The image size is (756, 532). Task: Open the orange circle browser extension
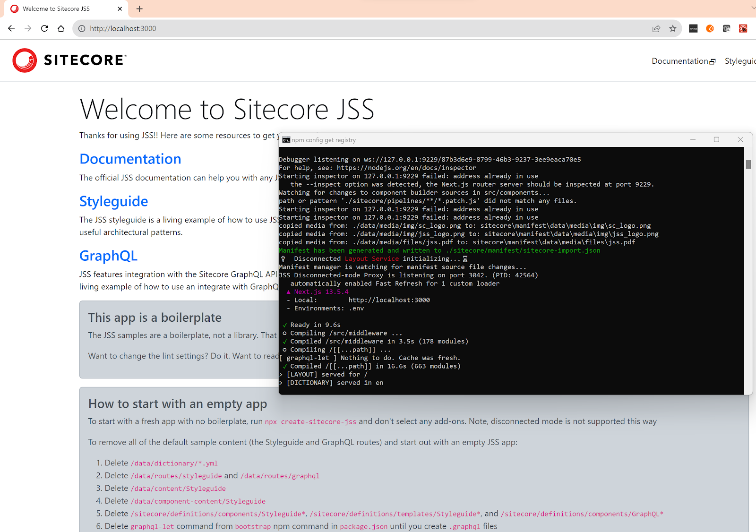710,28
